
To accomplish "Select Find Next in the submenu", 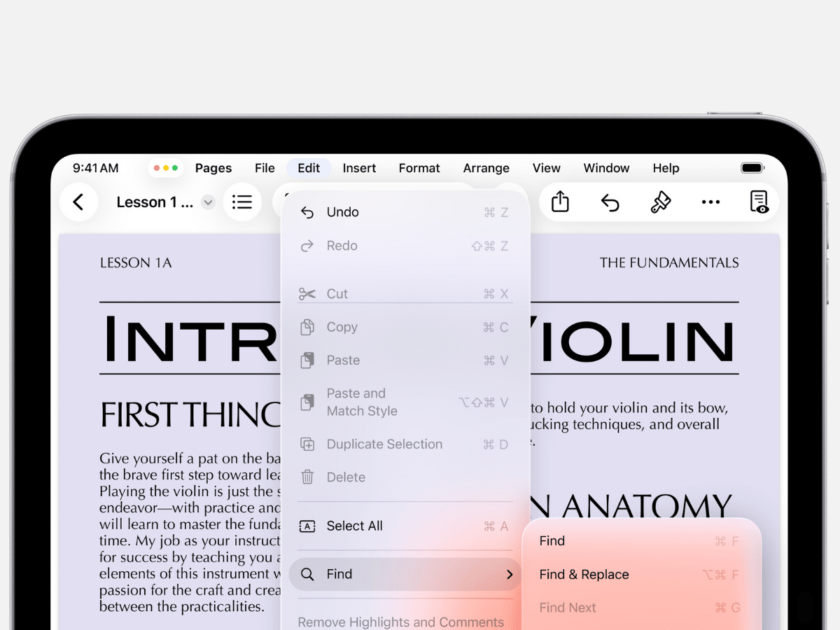I will [641, 608].
